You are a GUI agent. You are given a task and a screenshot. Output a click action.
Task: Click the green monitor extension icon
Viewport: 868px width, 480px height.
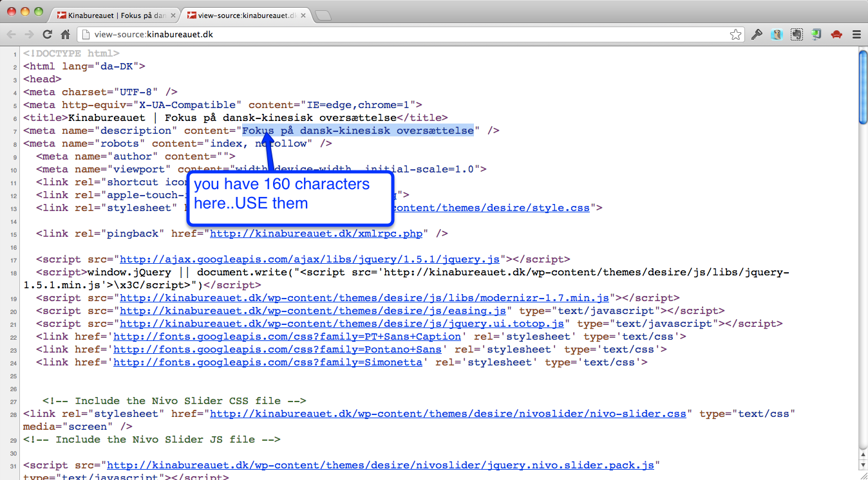click(816, 35)
